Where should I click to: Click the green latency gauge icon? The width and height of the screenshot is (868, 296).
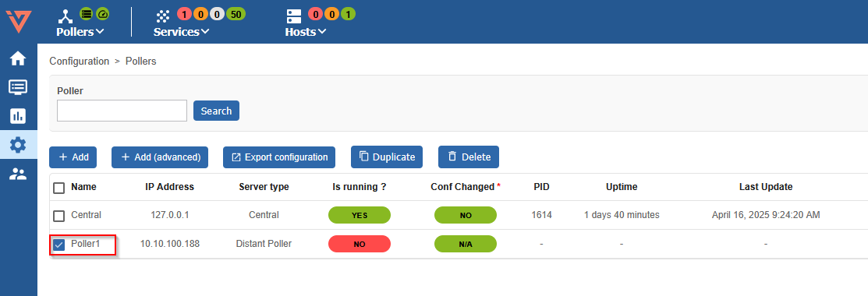102,13
